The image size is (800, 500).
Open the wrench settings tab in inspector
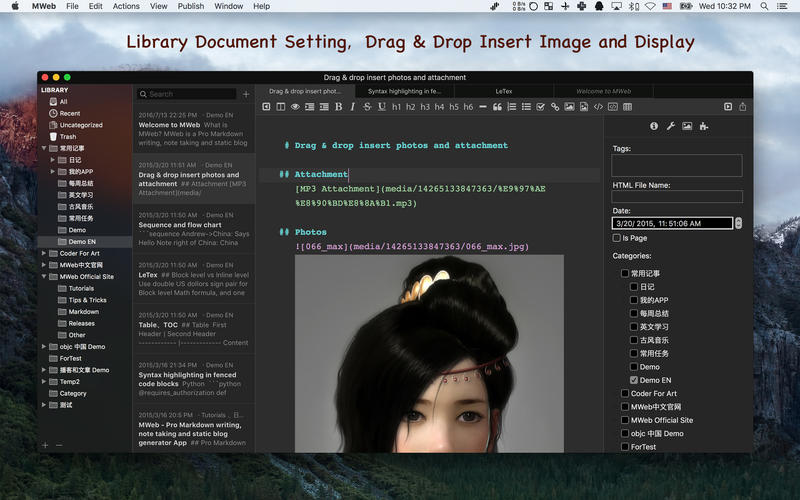click(x=671, y=127)
